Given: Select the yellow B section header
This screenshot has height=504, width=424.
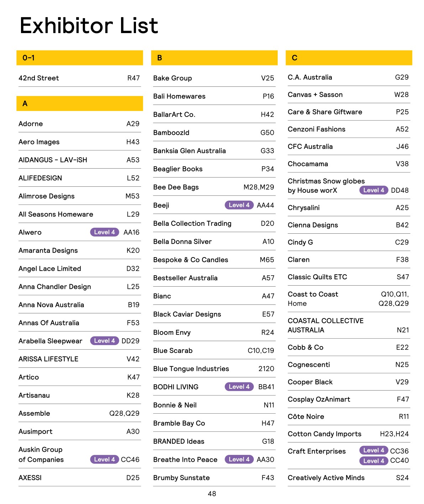Looking at the screenshot, I should pyautogui.click(x=214, y=58).
